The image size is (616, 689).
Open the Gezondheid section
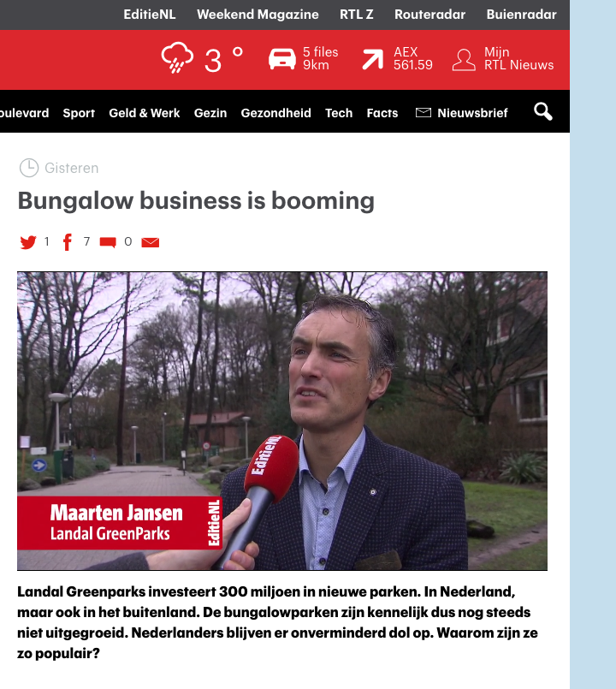pyautogui.click(x=276, y=113)
